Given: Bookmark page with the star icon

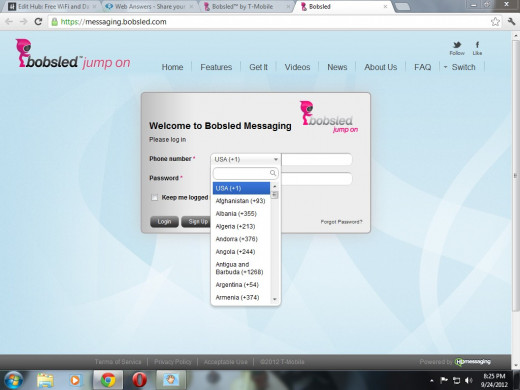Looking at the screenshot, I should coord(495,22).
